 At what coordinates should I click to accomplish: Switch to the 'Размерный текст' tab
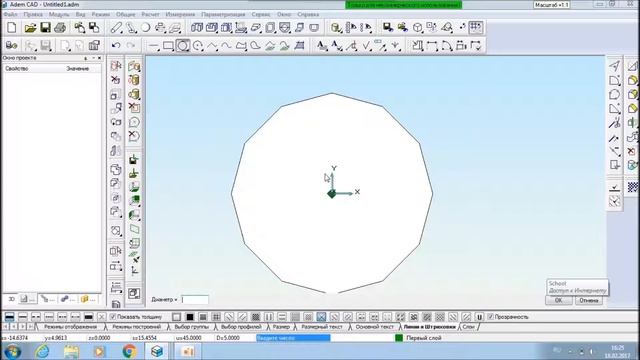[322, 327]
